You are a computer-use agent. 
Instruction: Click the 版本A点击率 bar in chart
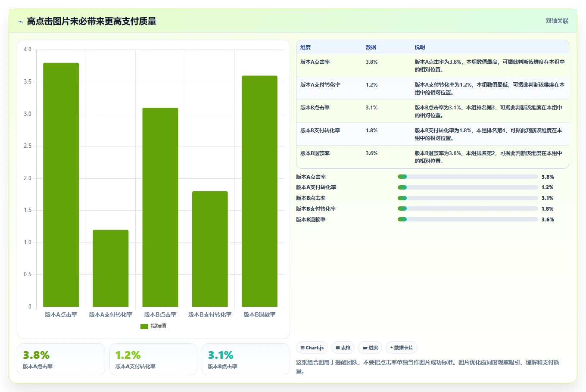click(x=61, y=185)
